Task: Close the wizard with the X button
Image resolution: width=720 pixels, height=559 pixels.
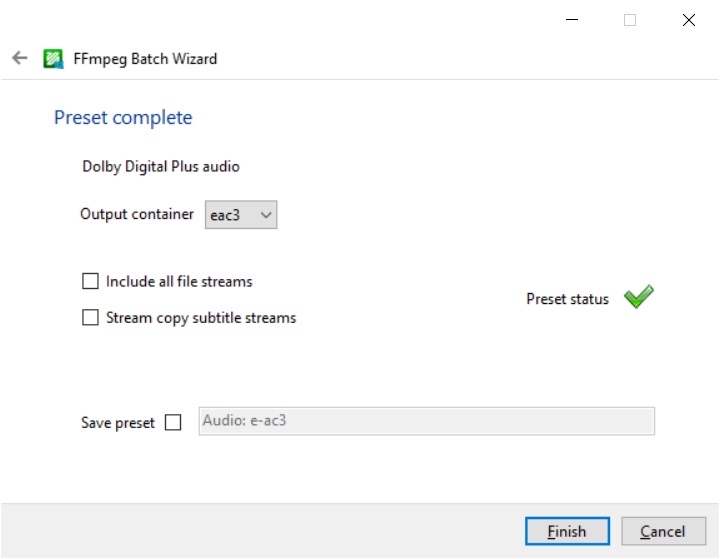Action: 689,20
